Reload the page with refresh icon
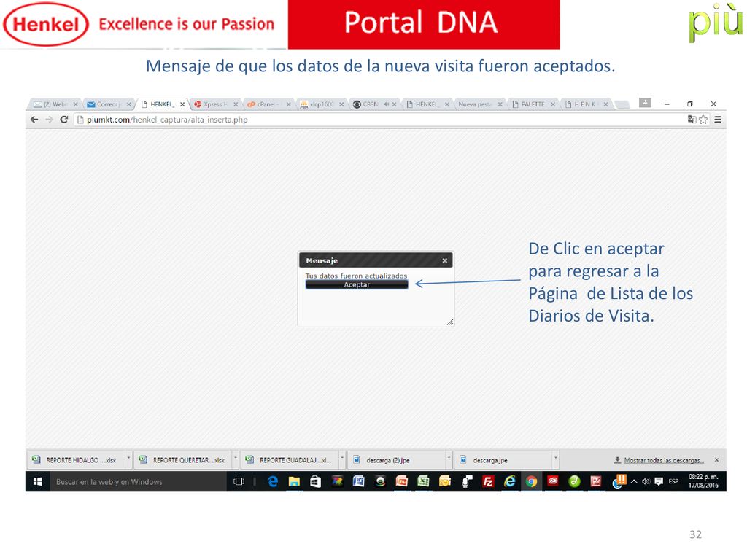The width and height of the screenshot is (747, 560). pyautogui.click(x=64, y=120)
